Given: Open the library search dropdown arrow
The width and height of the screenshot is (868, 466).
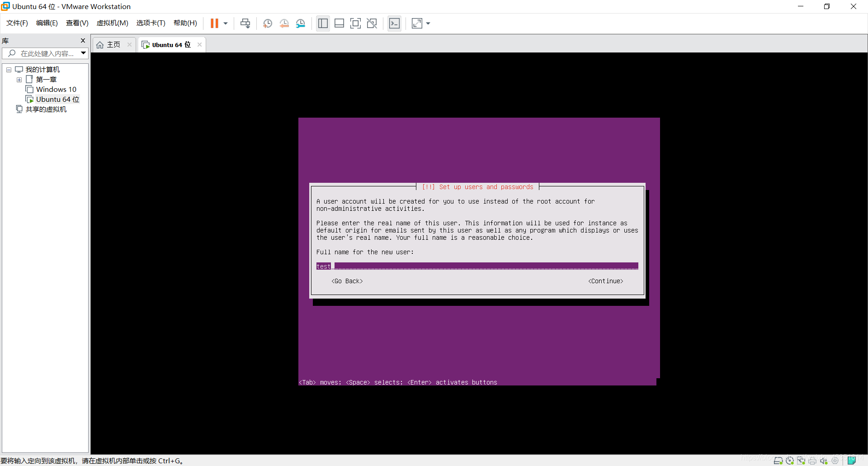Looking at the screenshot, I should (x=83, y=53).
